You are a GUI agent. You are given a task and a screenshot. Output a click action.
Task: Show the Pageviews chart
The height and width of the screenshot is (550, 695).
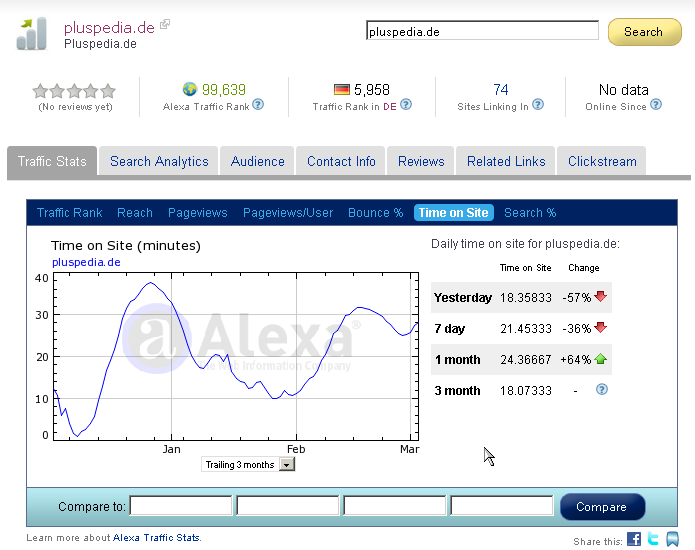197,213
